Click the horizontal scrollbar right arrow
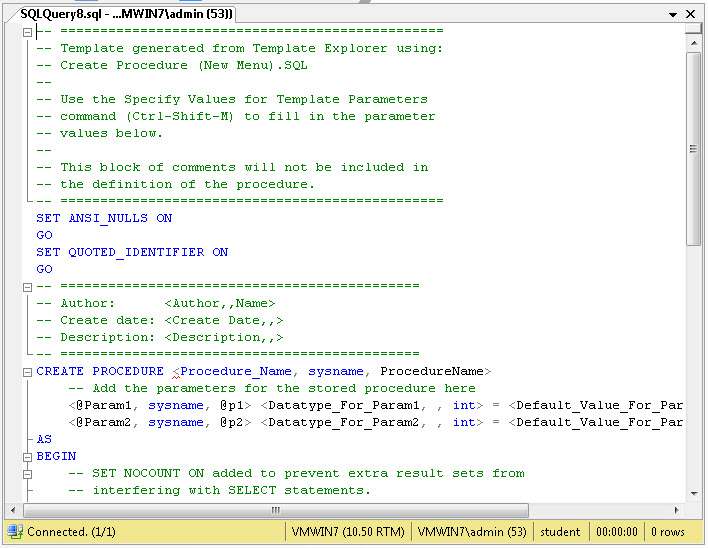 click(x=676, y=510)
